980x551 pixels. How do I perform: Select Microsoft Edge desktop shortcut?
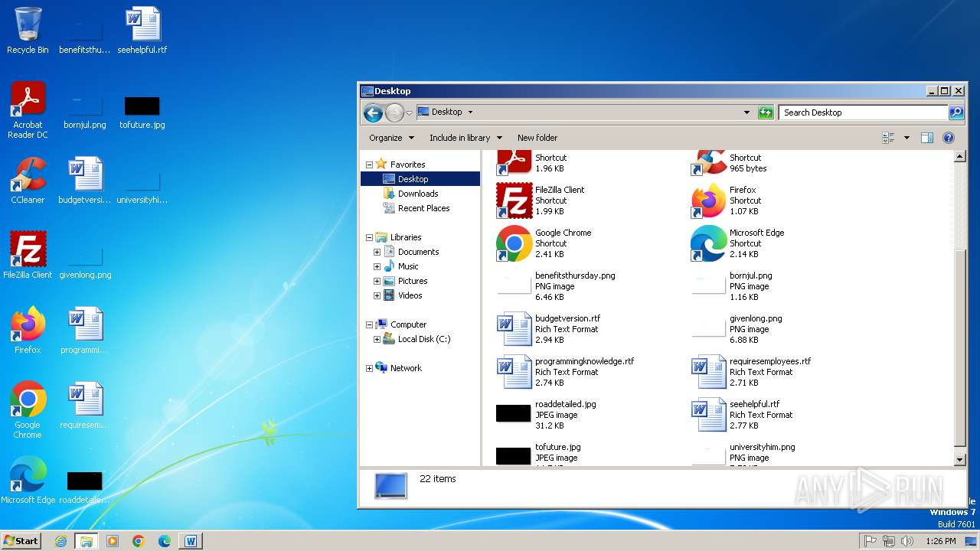tap(28, 481)
